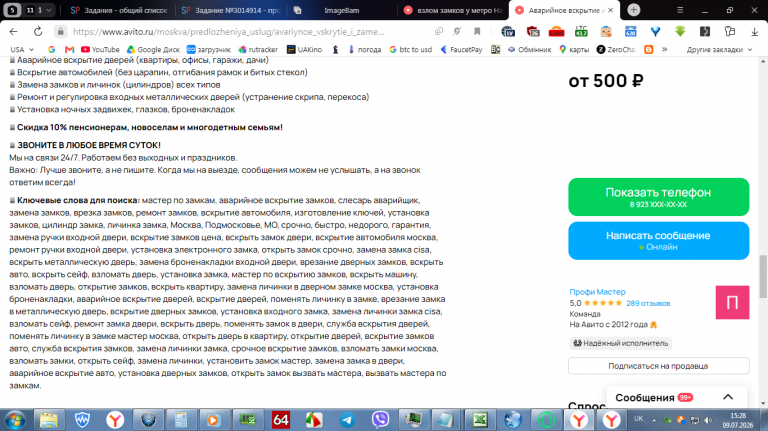The image size is (768, 431).
Task: Click Показать телефон button
Action: (x=658, y=197)
